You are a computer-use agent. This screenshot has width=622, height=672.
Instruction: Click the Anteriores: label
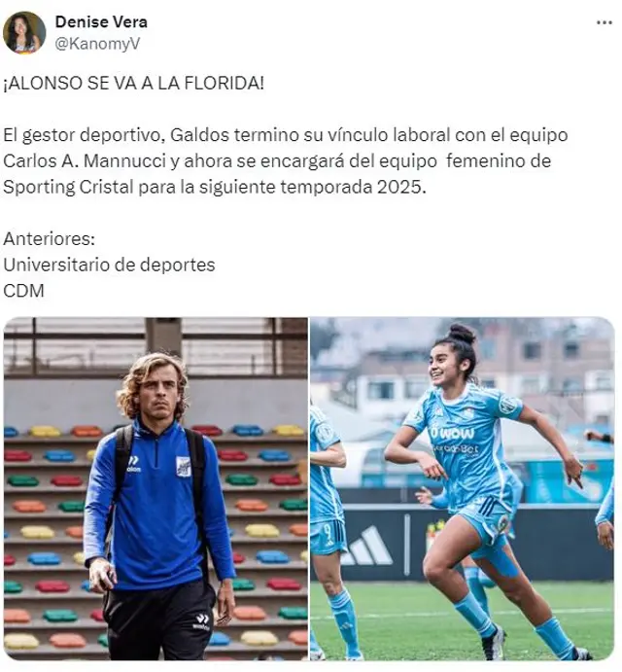(49, 238)
